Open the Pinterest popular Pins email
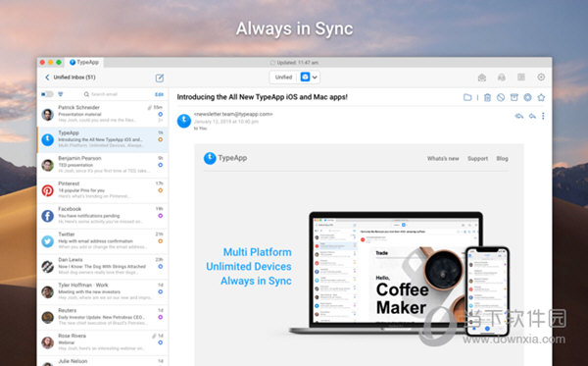This screenshot has height=366, width=588. point(103,190)
